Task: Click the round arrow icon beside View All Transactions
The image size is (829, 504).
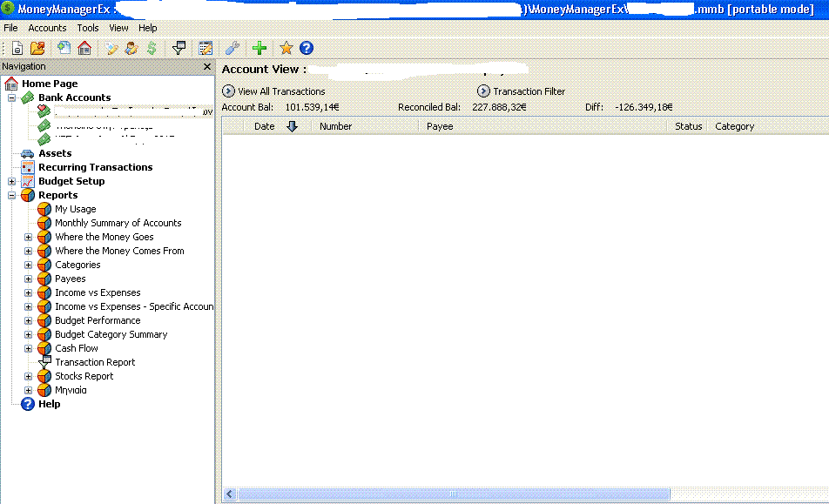Action: 228,91
